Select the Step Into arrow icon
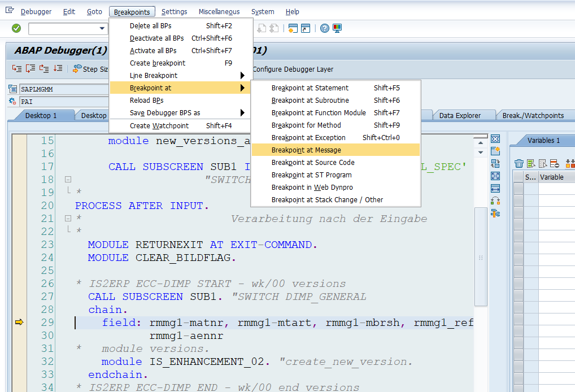 (x=16, y=69)
